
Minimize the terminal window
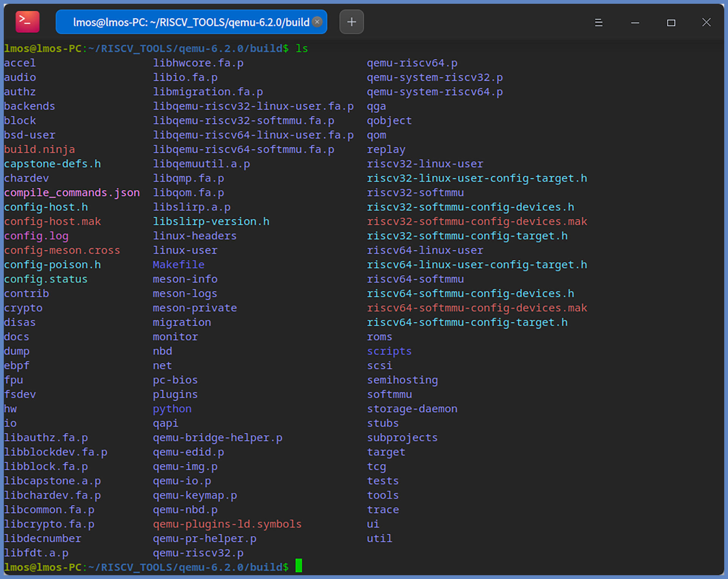tap(635, 23)
